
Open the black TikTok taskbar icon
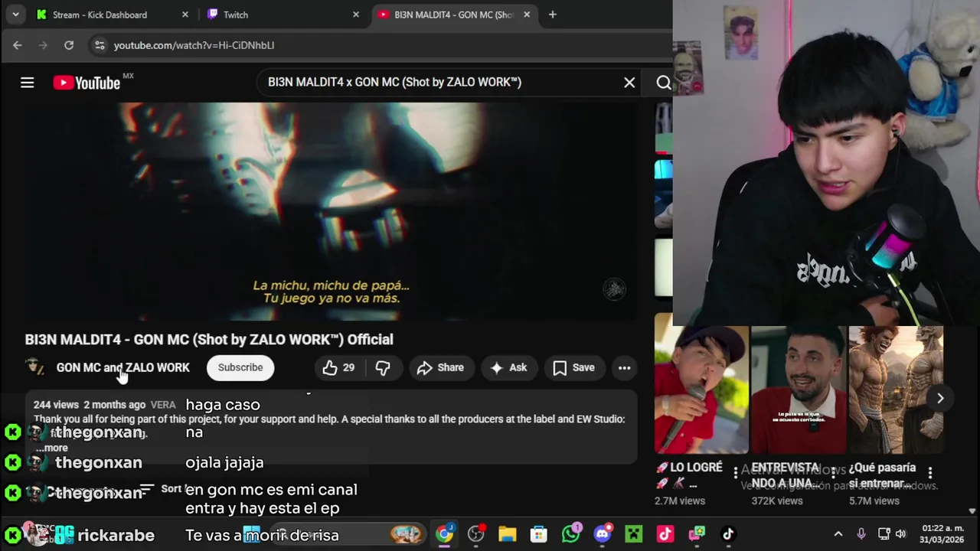pyautogui.click(x=727, y=534)
